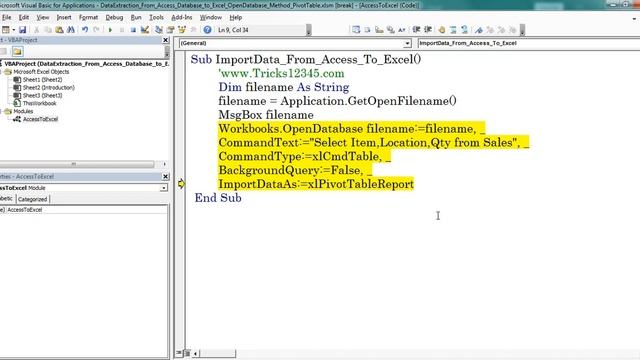This screenshot has width=640, height=360.
Task: Open the ImportData_From_Access_To_Excel procedure dropdown
Action: coord(528,43)
